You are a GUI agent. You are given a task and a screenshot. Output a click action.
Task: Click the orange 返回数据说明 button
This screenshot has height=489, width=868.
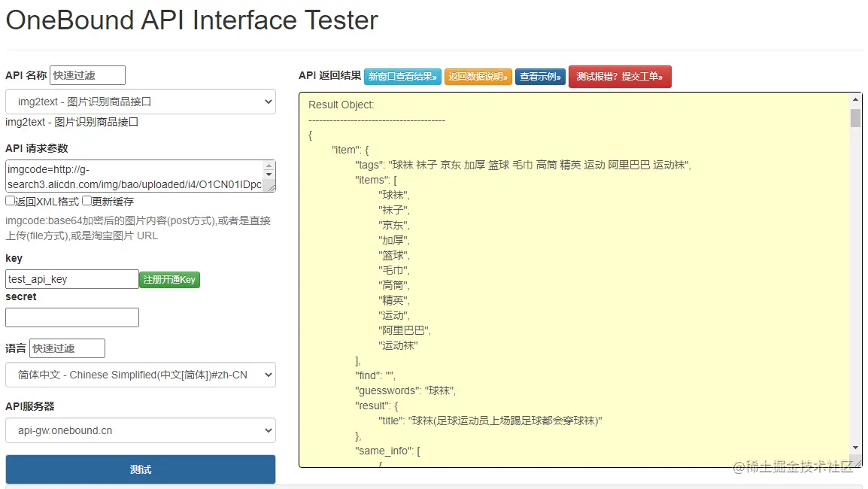point(478,77)
